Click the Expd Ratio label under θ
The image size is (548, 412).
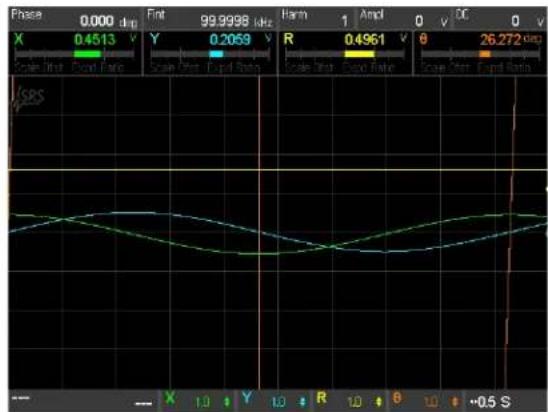click(504, 67)
